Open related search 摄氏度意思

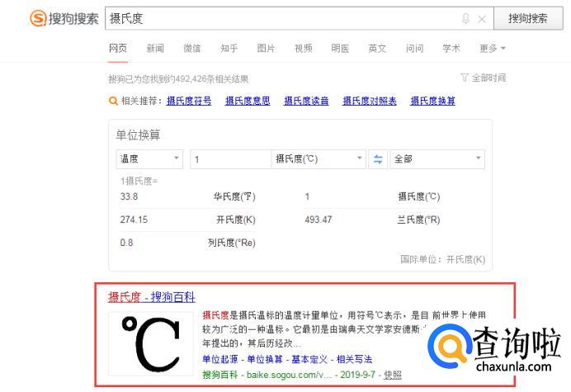tap(248, 101)
